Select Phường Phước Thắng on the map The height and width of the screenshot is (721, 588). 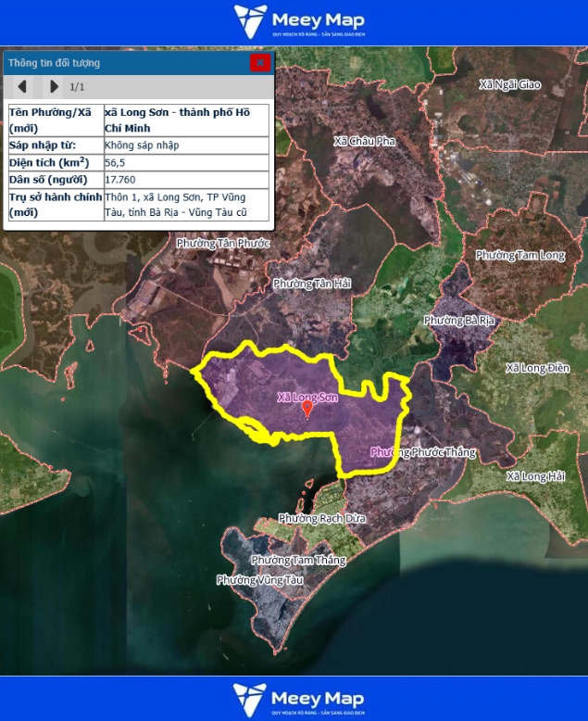point(422,452)
